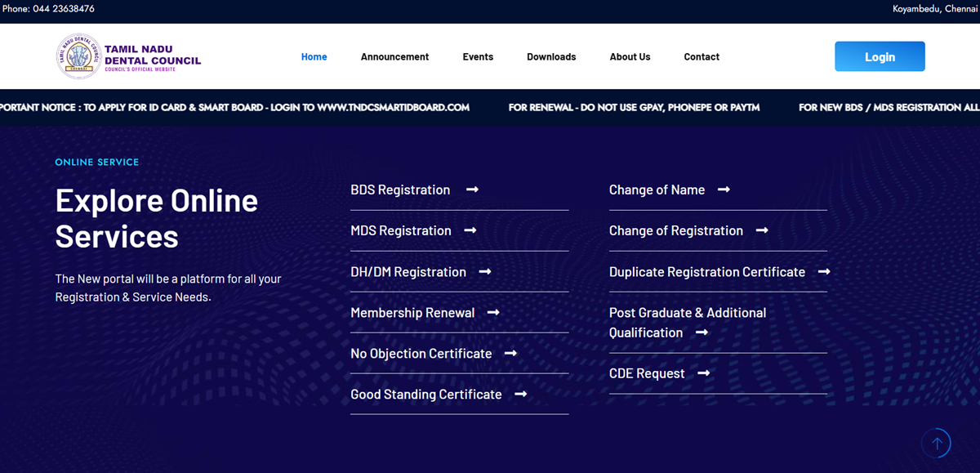
Task: Click arrow icon beside Good Standing Certificate
Action: (x=520, y=395)
